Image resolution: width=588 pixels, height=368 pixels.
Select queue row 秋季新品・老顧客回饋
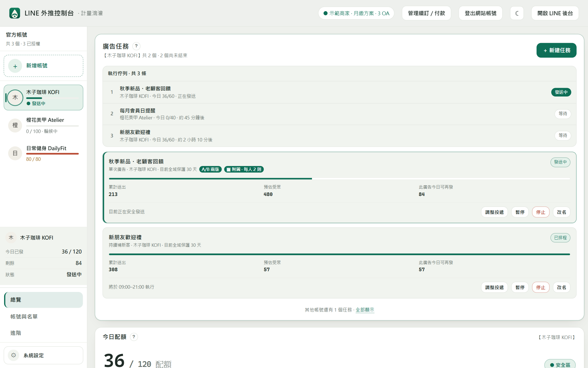339,92
